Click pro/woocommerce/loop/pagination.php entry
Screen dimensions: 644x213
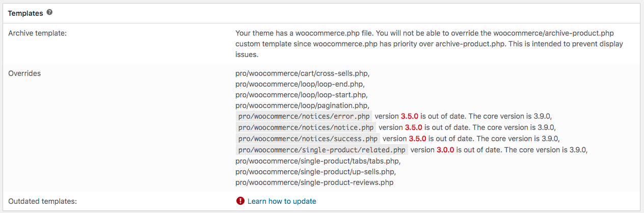[302, 105]
